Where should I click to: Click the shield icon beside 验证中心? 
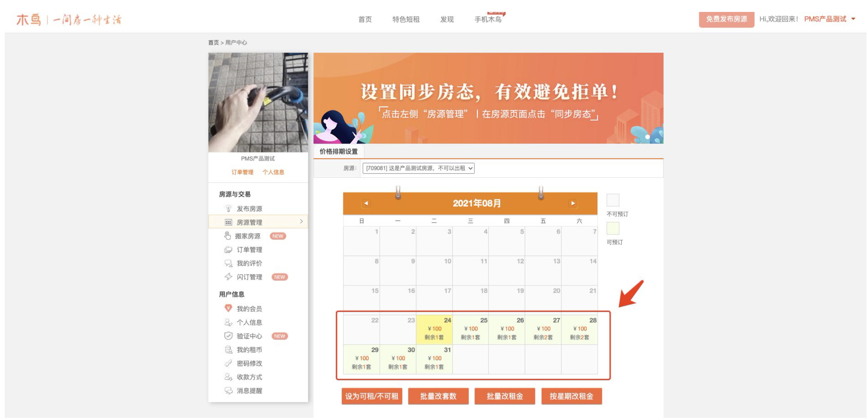point(228,336)
